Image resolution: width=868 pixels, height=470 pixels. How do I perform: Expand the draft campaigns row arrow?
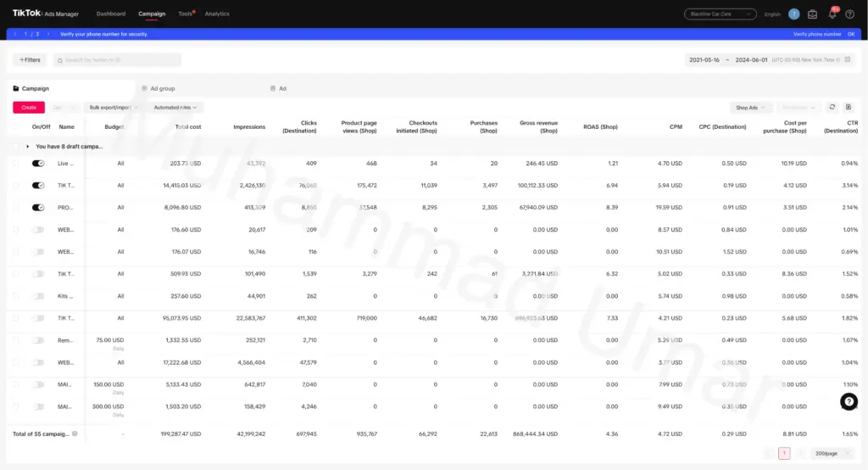(28, 146)
